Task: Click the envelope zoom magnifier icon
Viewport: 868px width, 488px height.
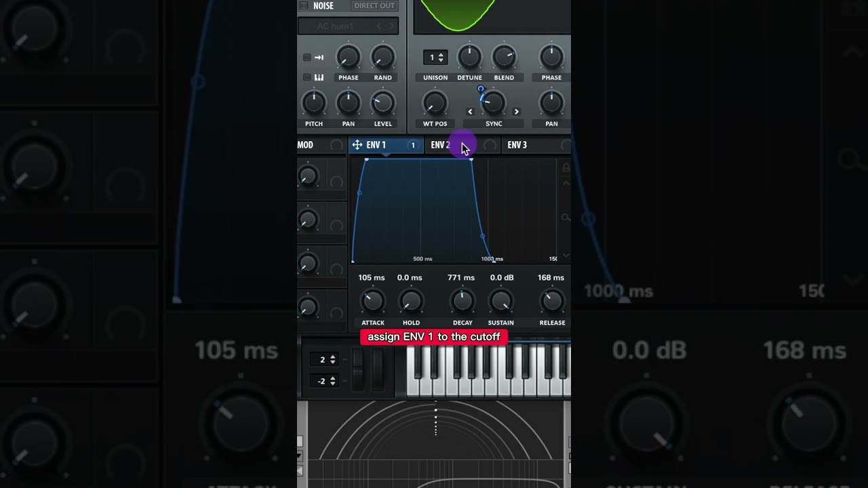Action: point(566,218)
